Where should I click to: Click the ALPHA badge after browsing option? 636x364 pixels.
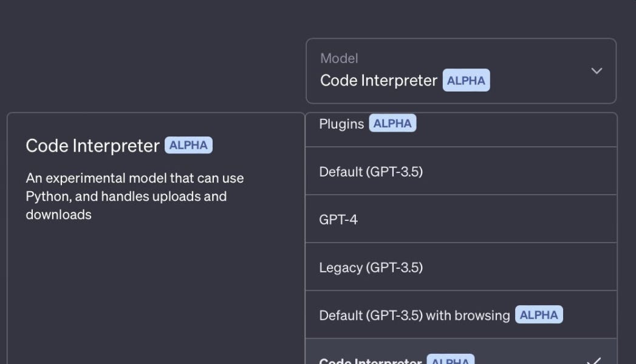pyautogui.click(x=539, y=314)
